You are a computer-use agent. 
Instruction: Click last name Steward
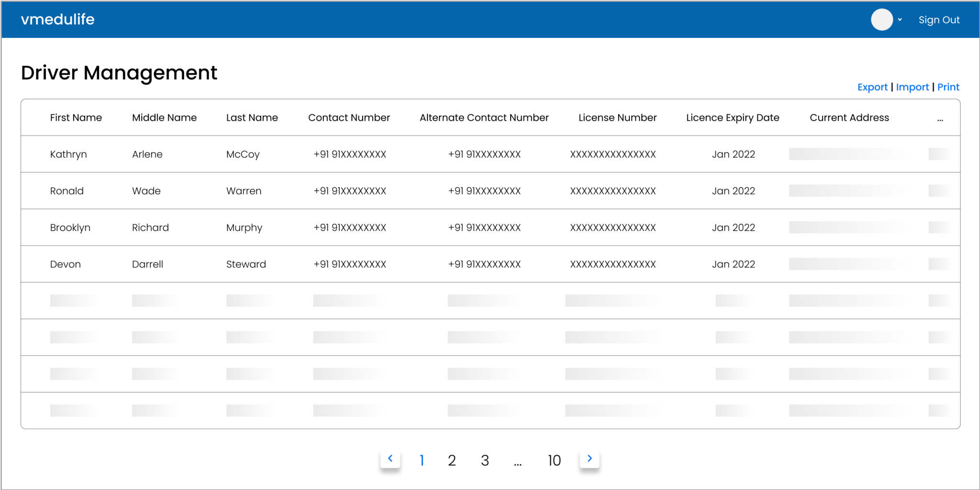click(246, 264)
